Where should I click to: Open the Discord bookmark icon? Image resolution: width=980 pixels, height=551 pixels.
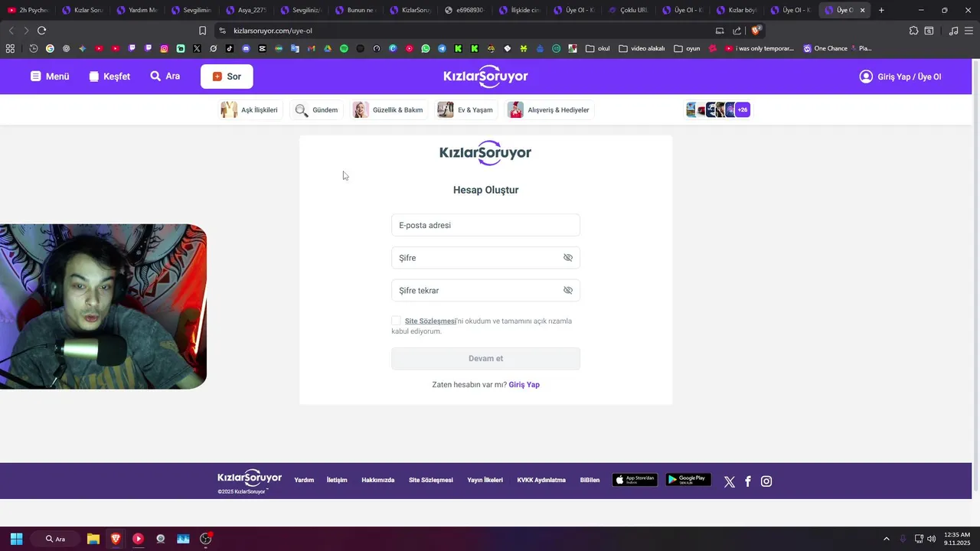(246, 48)
